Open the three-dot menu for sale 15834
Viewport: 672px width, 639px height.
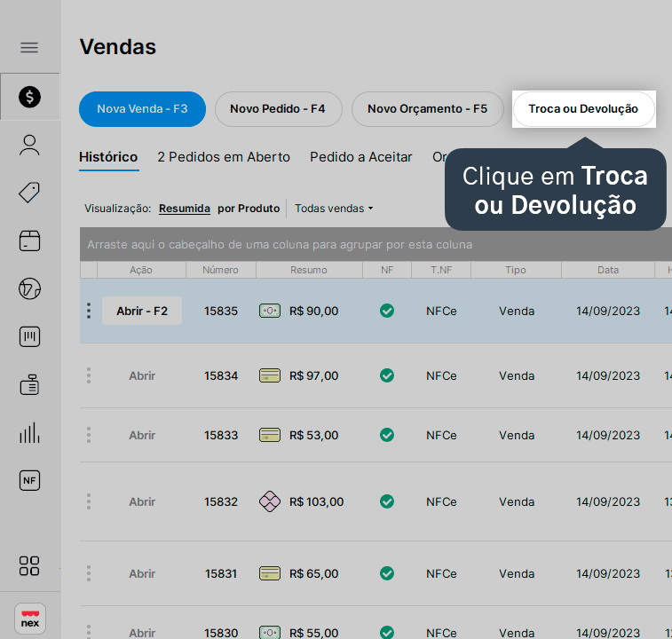[x=89, y=375]
